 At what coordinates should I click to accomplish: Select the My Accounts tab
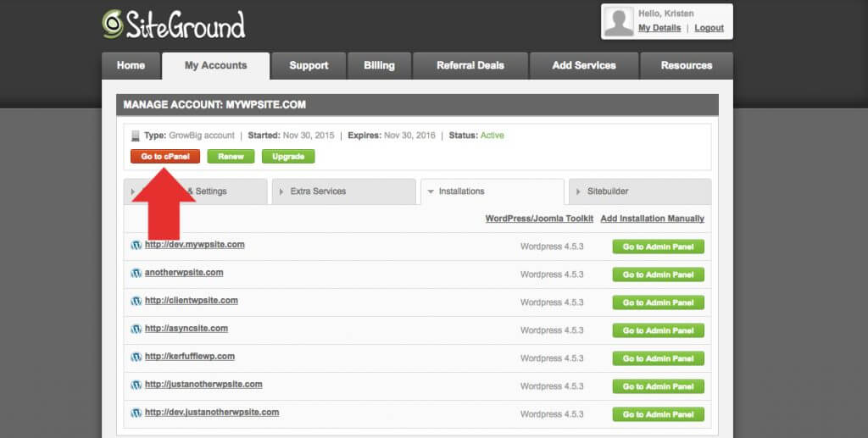(x=216, y=65)
